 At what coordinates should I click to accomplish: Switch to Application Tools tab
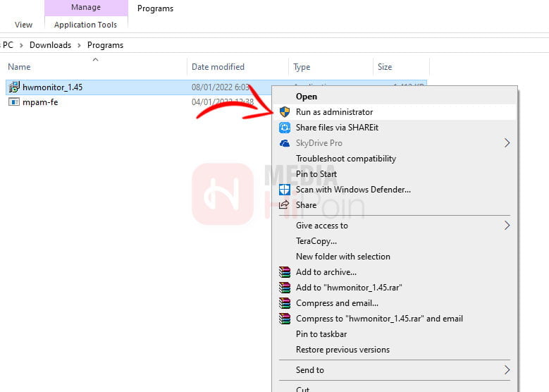(x=86, y=25)
